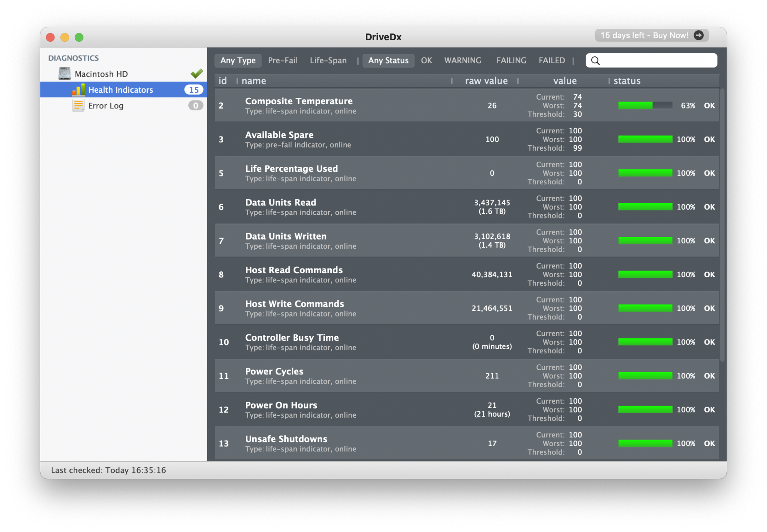Show only WARNING status indicators

(x=463, y=61)
